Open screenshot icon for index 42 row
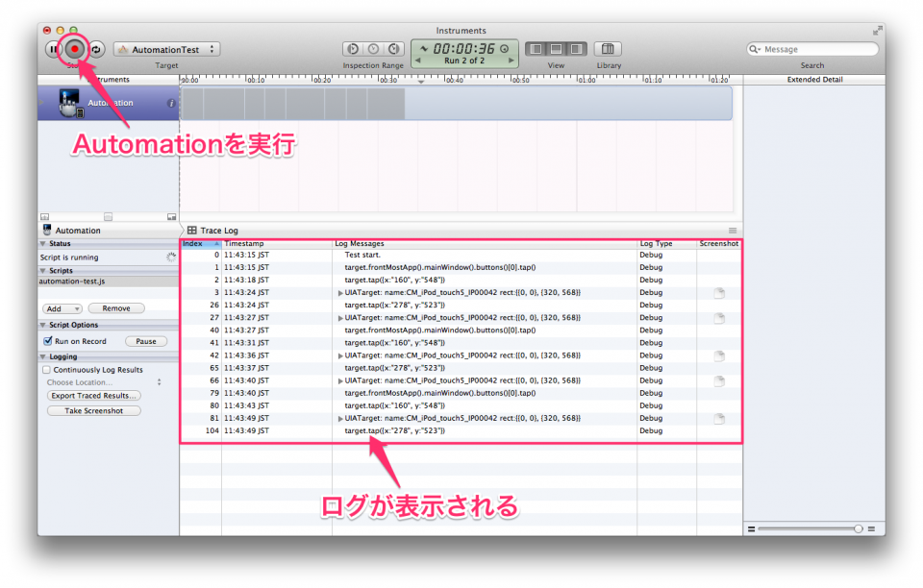Screen dimensions: 923x588 click(x=719, y=355)
